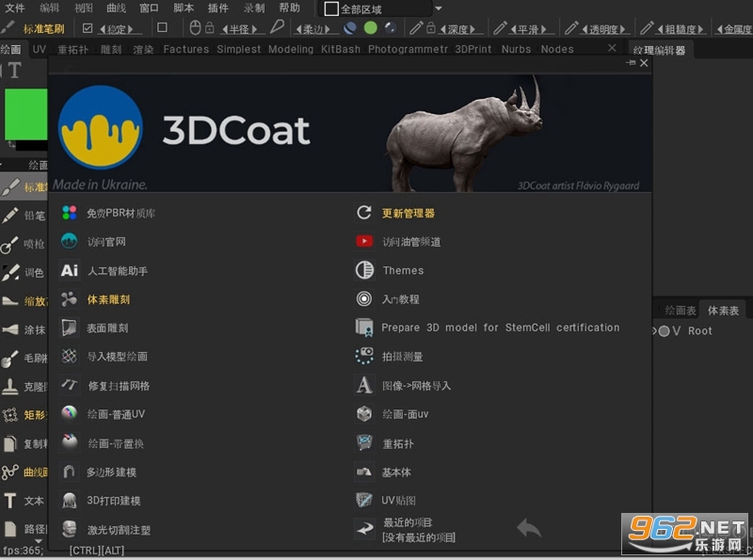Click the import model for painting icon
This screenshot has width=753, height=560.
click(69, 357)
